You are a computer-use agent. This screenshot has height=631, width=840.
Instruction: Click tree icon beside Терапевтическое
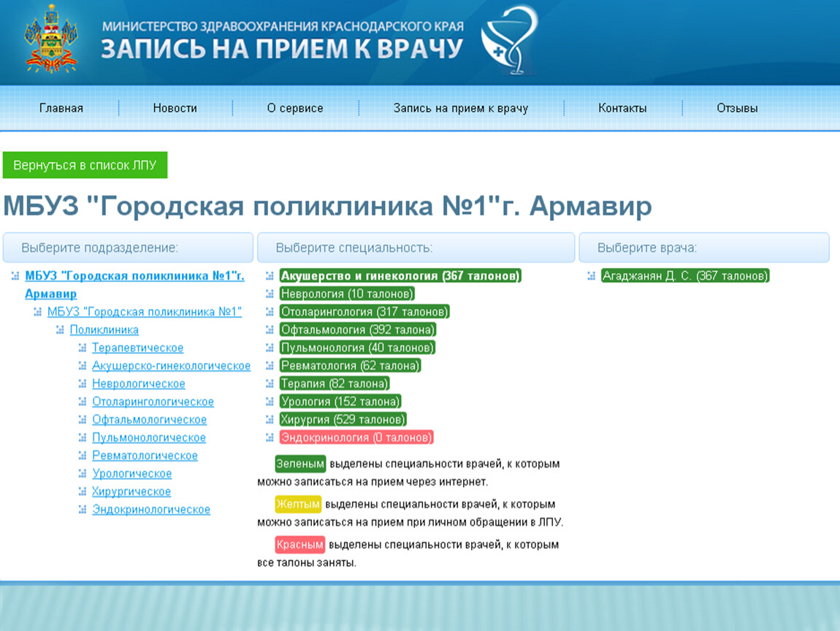pos(82,348)
